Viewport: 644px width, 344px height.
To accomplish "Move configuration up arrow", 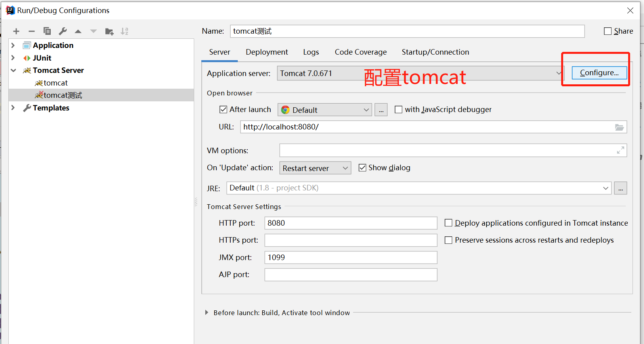I will tap(78, 31).
